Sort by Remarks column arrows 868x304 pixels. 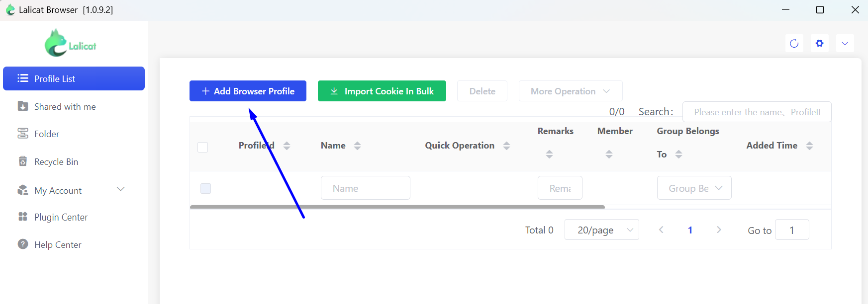tap(549, 154)
